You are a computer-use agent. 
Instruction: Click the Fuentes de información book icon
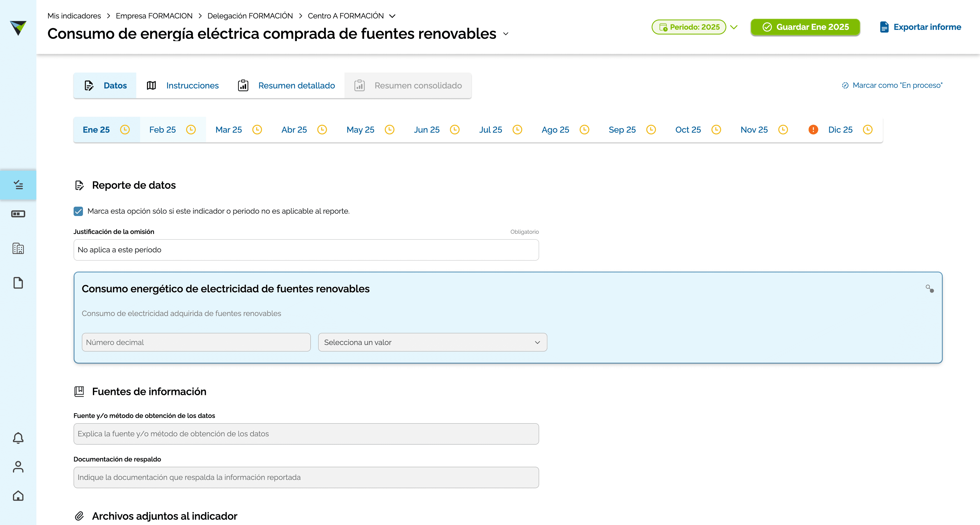click(x=79, y=392)
